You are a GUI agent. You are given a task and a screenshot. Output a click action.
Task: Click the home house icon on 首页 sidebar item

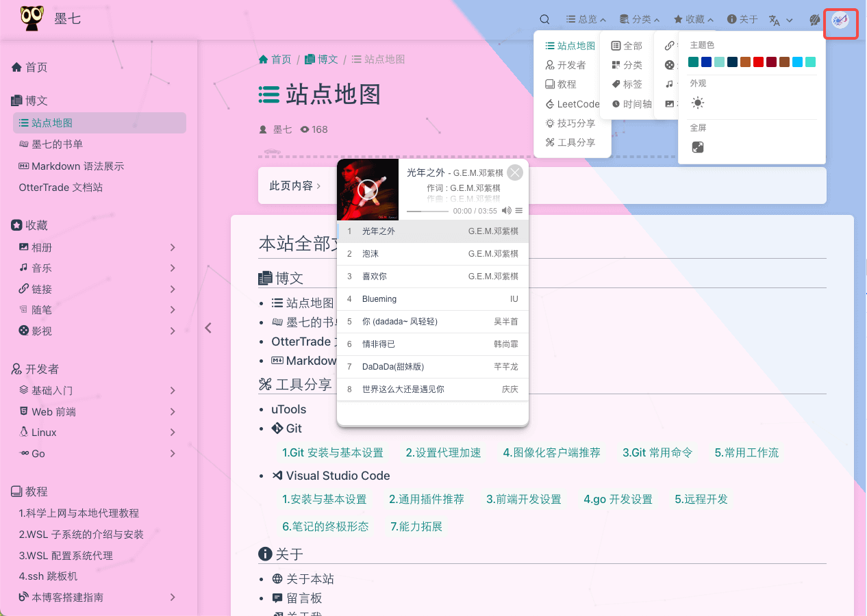coord(16,66)
